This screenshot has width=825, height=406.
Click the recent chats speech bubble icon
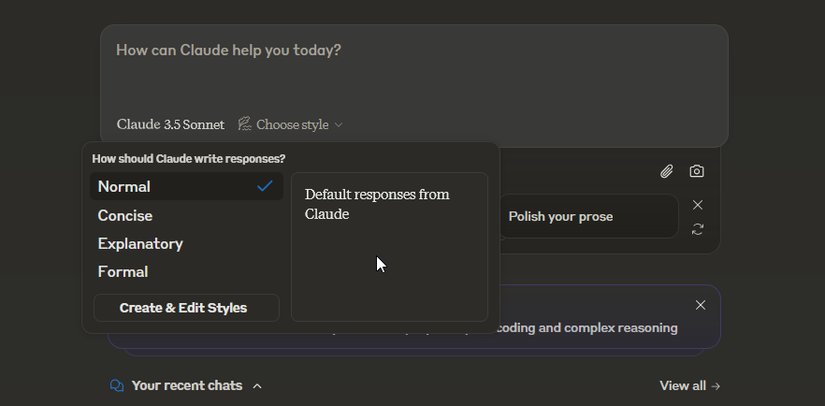pyautogui.click(x=117, y=385)
